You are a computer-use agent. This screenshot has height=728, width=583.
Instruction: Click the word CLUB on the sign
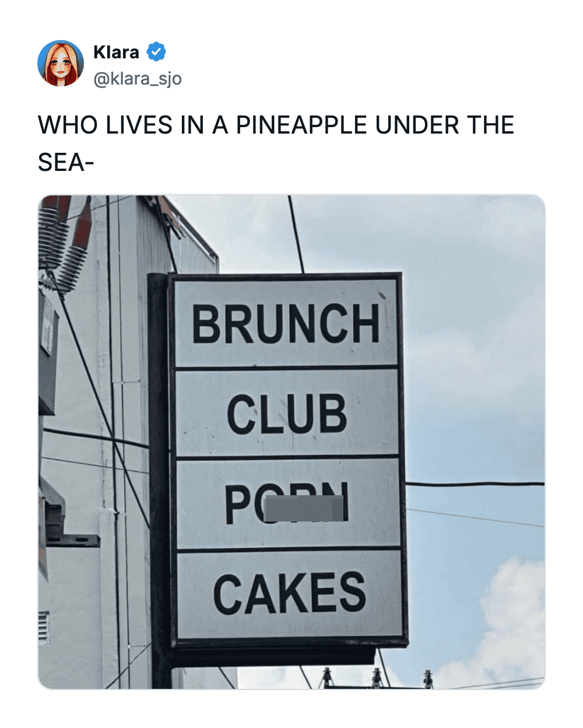coord(286,413)
